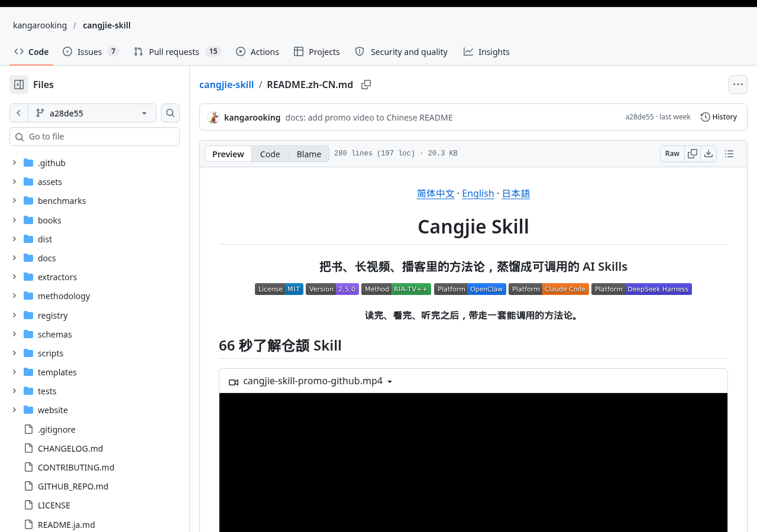Switch to Code view of file
This screenshot has height=532, width=757.
click(x=270, y=154)
